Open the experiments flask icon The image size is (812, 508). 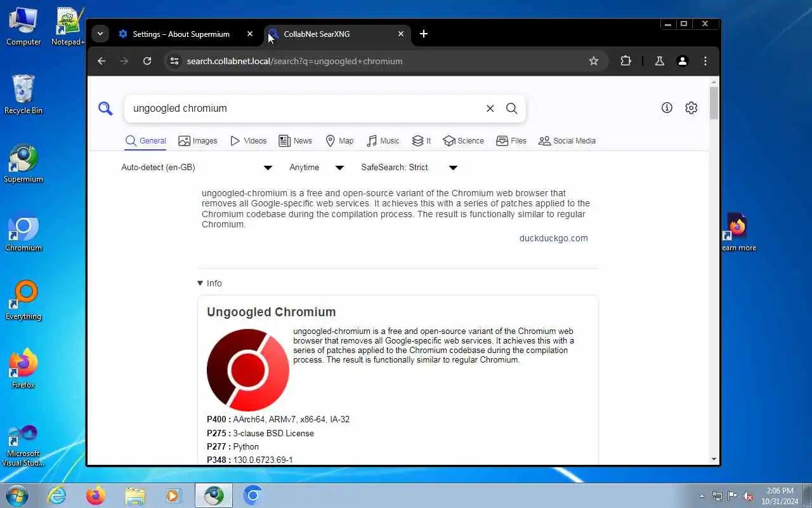click(660, 61)
